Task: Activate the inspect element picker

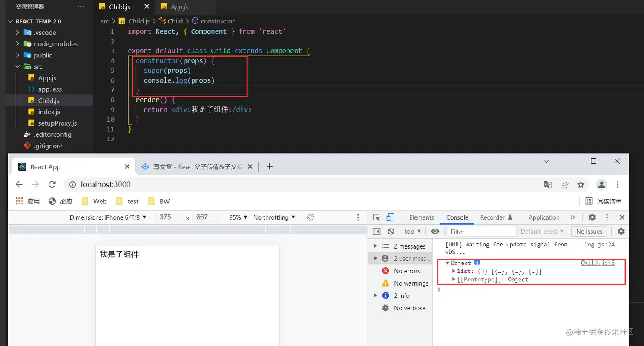Action: (x=377, y=217)
